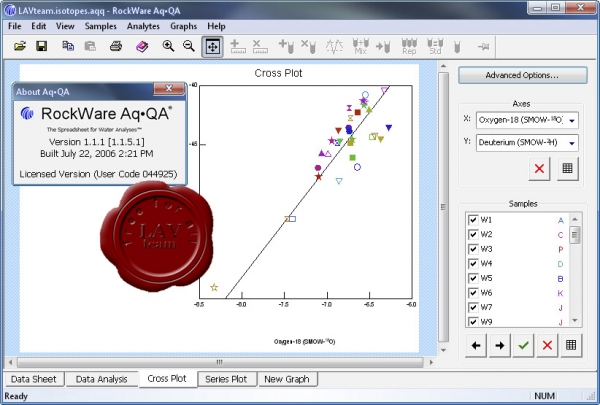This screenshot has width=600, height=405.
Task: Click the plot area left scroll arrow
Action: (x=10, y=362)
